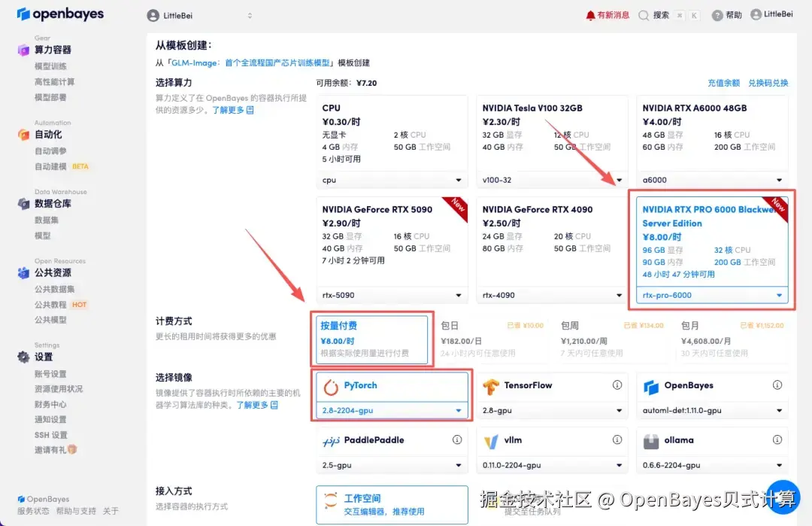This screenshot has width=812, height=526.
Task: Click the 设置 gear icon
Action: tap(23, 357)
